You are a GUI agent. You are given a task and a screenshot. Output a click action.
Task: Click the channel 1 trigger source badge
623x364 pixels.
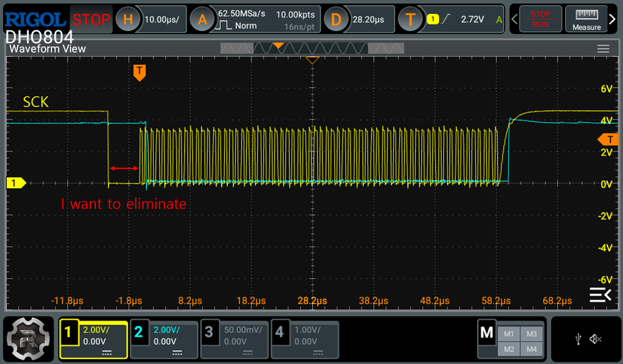(433, 19)
